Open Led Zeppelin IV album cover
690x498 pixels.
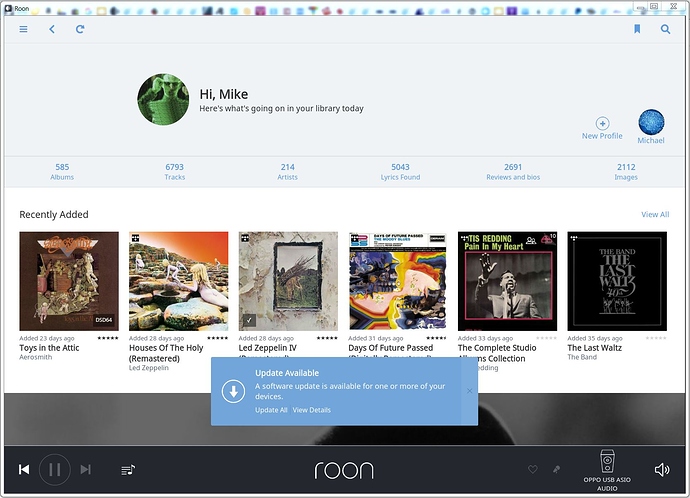pyautogui.click(x=288, y=281)
